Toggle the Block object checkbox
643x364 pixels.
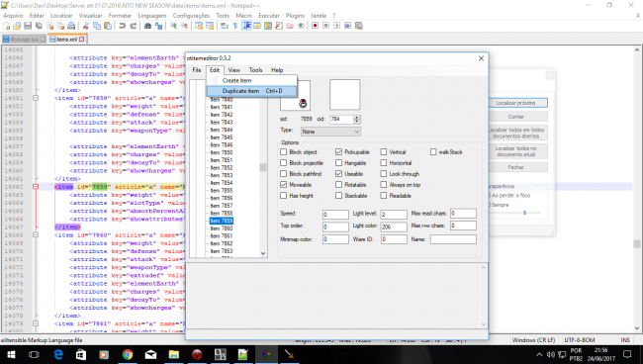pos(283,152)
